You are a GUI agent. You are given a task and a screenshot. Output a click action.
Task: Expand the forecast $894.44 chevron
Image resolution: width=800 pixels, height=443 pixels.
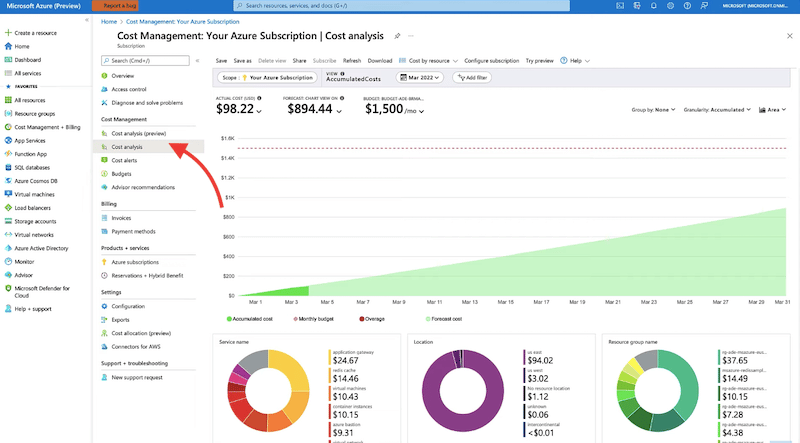(339, 111)
